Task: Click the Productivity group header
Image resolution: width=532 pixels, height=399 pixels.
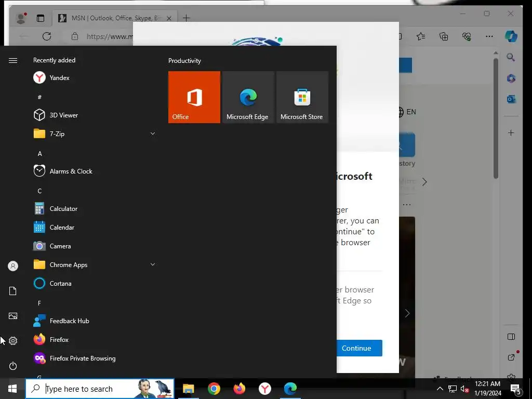Action: [184, 61]
